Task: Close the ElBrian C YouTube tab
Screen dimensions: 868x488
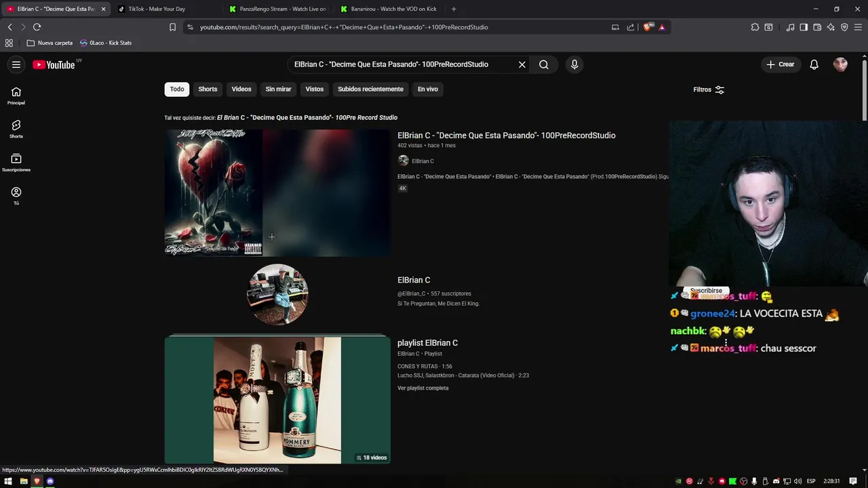Action: 103,9
